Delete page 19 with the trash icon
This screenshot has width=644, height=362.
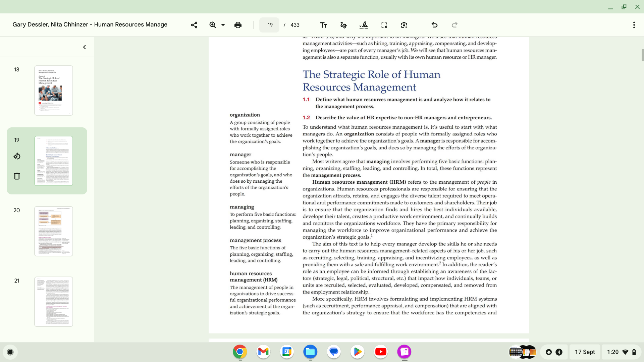point(17,176)
